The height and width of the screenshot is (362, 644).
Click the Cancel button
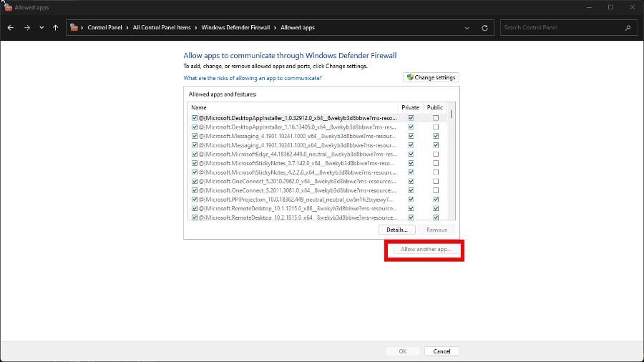(441, 351)
